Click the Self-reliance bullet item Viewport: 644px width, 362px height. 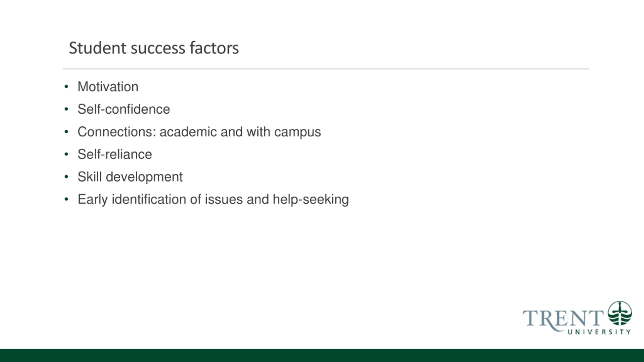tap(115, 154)
